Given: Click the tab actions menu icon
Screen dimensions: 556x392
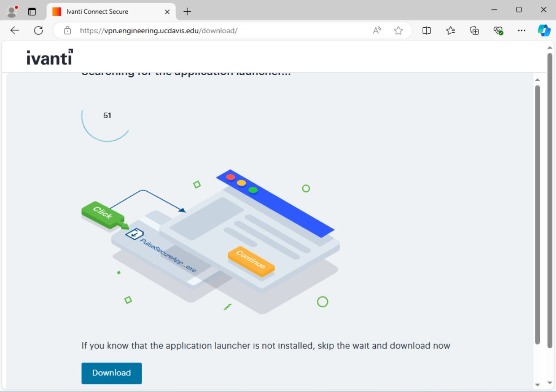Looking at the screenshot, I should point(32,11).
